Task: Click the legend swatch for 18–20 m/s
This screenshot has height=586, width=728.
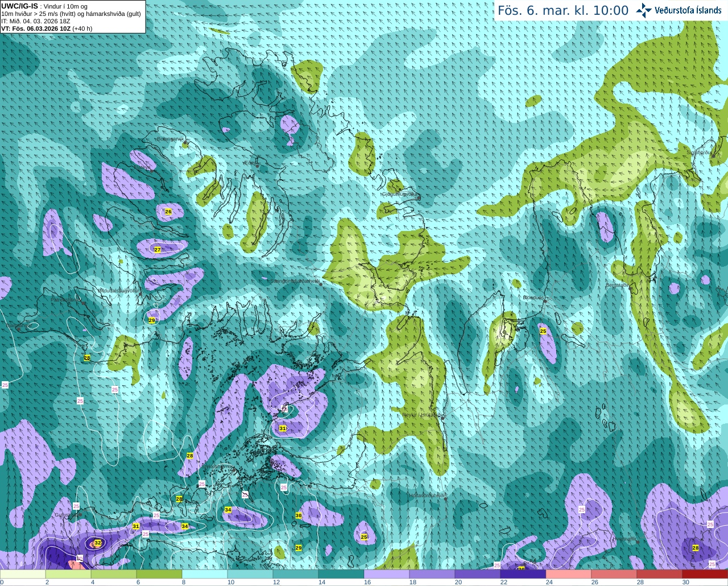Action: [x=432, y=574]
